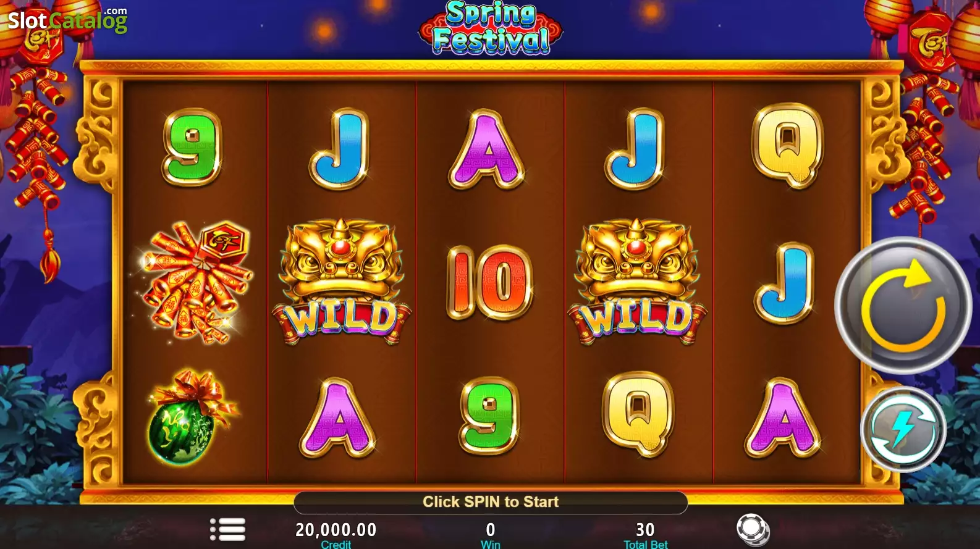
Task: Click the green 9 in the top-left reel
Action: pyautogui.click(x=192, y=148)
